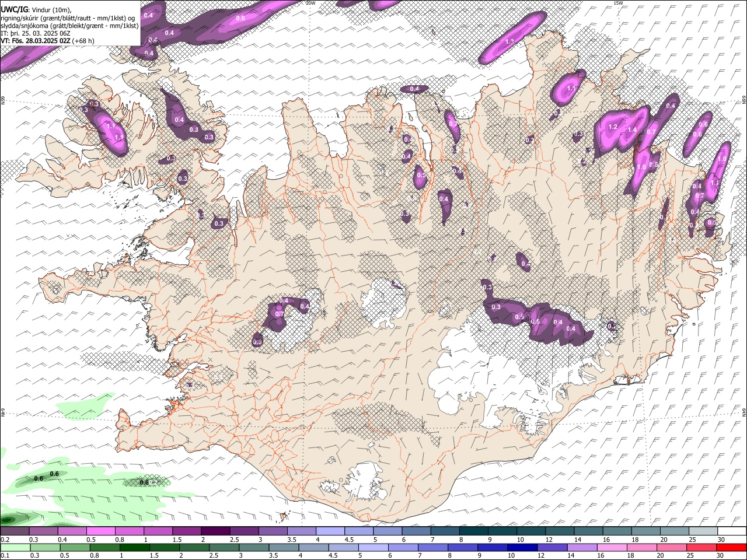Viewport: 747px width, 560px height.
Task: Click the 0.5 bright pink swatch, upper legend row
Action: pyautogui.click(x=100, y=531)
